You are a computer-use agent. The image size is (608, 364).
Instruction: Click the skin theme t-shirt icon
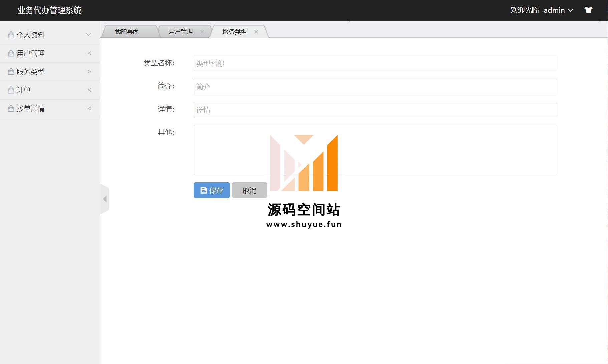click(588, 10)
